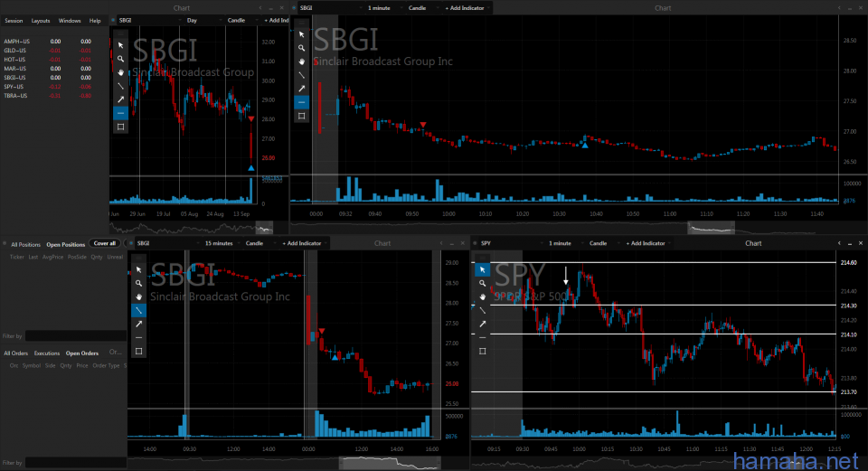Select the trend line tool in the SPY chart
The height and width of the screenshot is (471, 868).
coord(483,310)
